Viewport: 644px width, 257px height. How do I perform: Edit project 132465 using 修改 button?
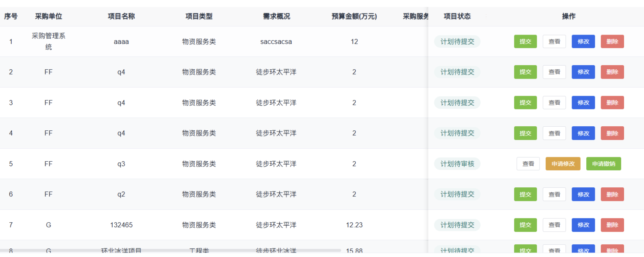[x=583, y=225]
